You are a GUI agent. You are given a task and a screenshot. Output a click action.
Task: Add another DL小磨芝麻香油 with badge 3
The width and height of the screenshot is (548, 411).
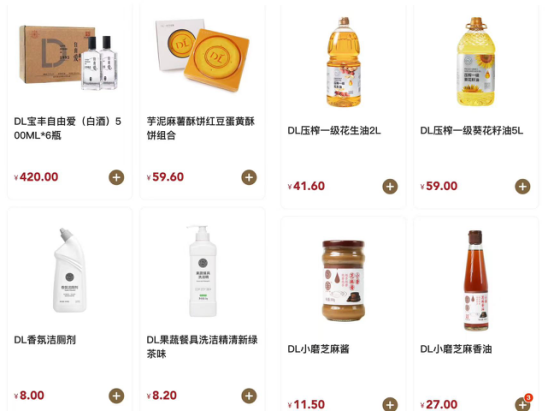click(x=522, y=405)
